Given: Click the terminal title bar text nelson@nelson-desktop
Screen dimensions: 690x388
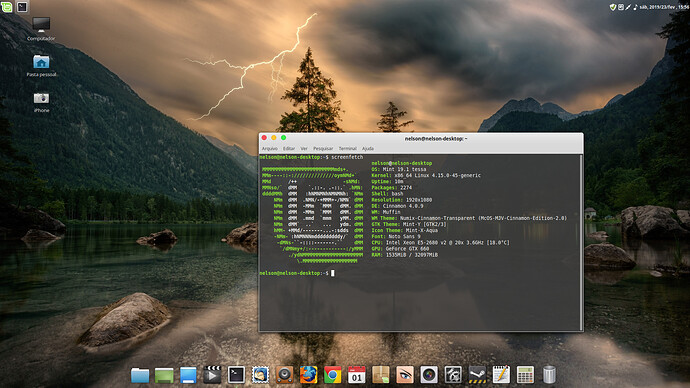Looking at the screenshot, I should coord(436,139).
